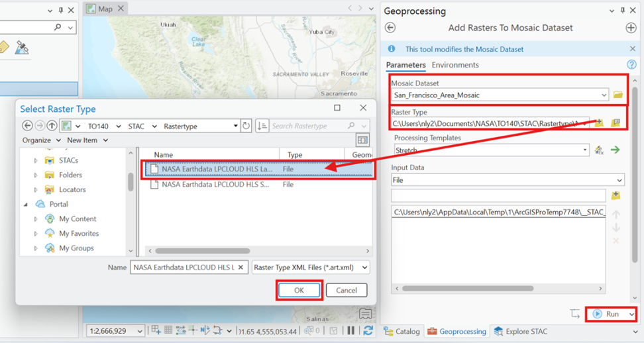
Task: Click the empty Input Data path field
Action: (x=498, y=195)
